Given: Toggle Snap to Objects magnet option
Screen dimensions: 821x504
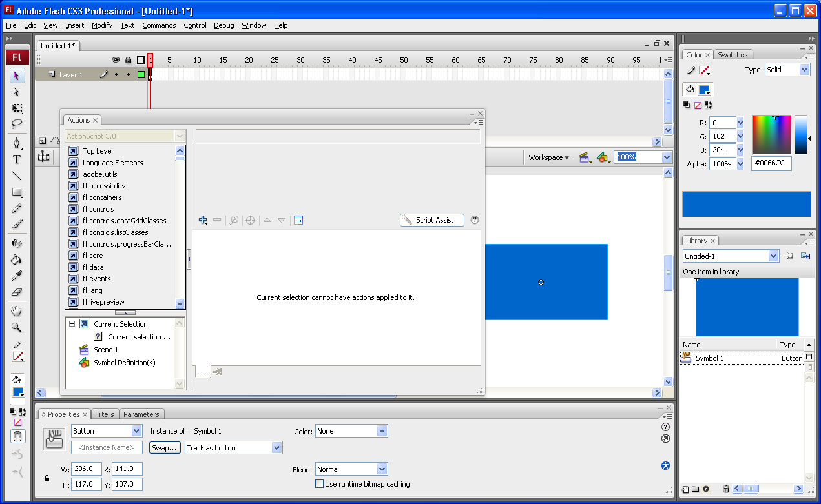Looking at the screenshot, I should click(17, 437).
